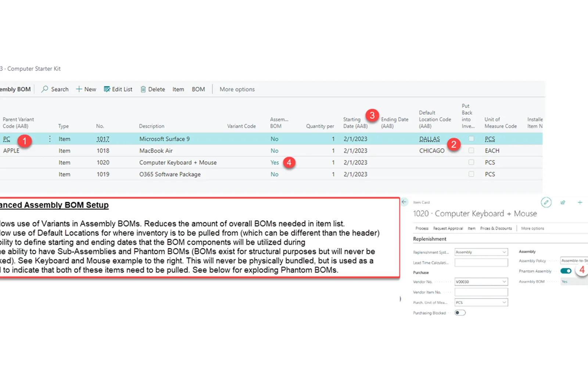Click the Edit List grid icon
The width and height of the screenshot is (588, 368).
pyautogui.click(x=107, y=89)
